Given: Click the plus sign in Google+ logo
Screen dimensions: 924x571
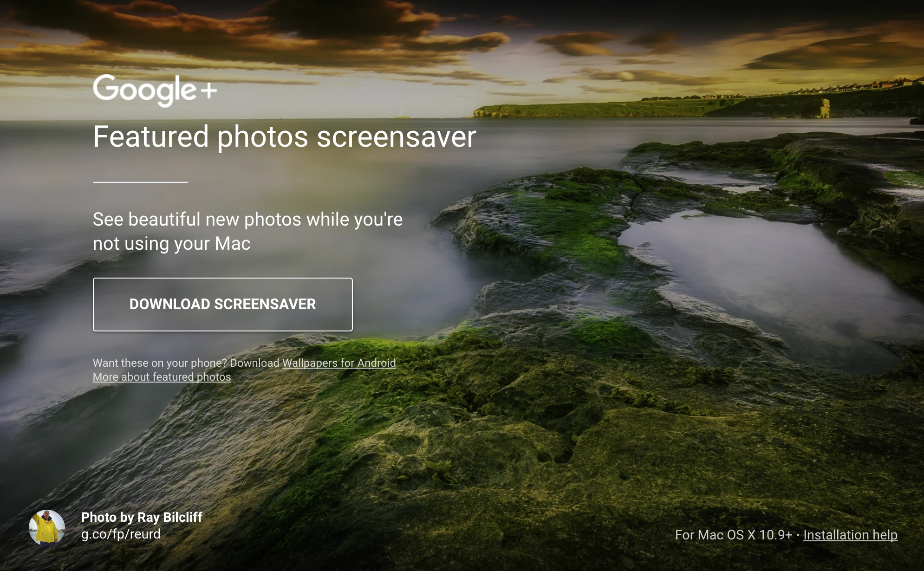Looking at the screenshot, I should (x=209, y=90).
